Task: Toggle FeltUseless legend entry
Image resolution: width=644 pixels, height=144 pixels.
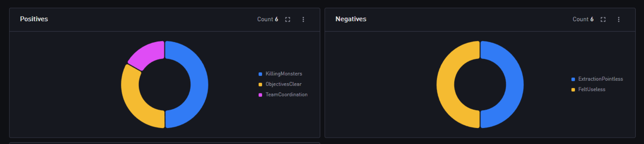Action: [x=588, y=90]
